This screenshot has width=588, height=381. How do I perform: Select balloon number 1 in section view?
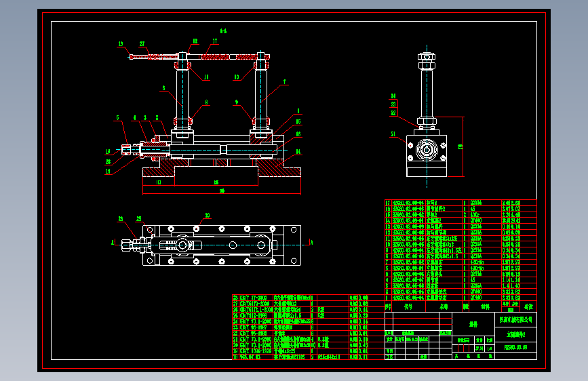click(298, 111)
